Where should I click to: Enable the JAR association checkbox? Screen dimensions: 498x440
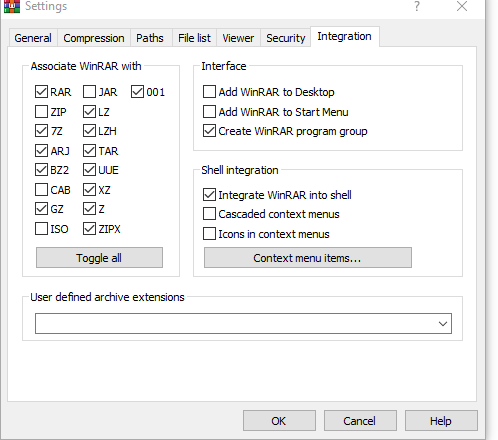[89, 92]
